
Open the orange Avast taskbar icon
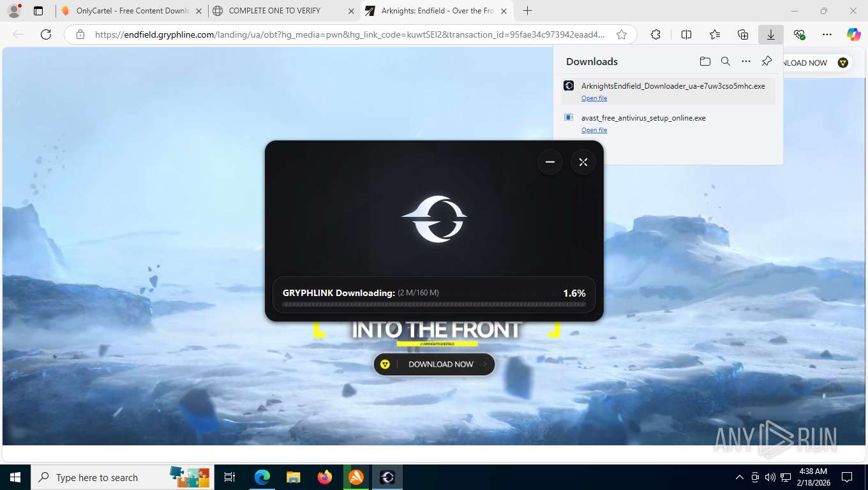(356, 477)
